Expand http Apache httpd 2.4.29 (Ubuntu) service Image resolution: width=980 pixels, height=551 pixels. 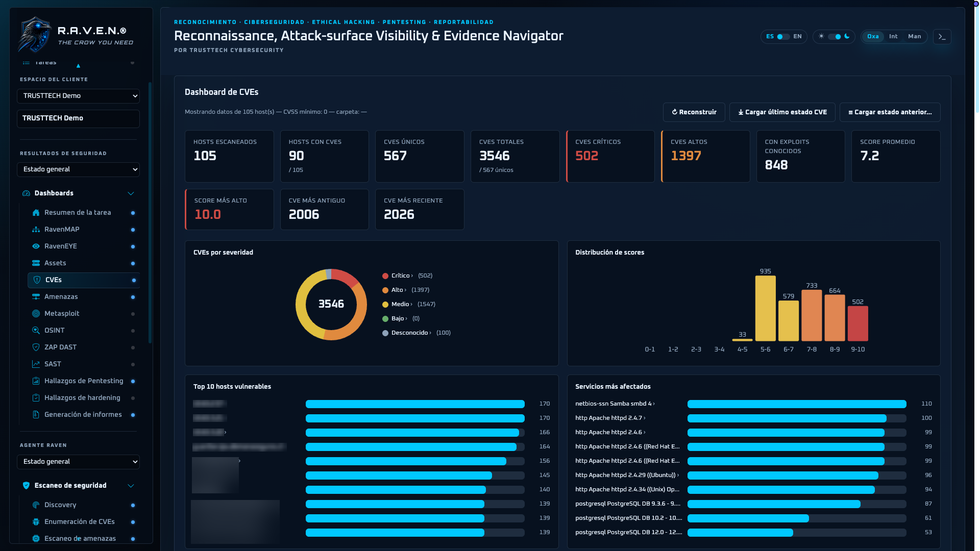[627, 475]
